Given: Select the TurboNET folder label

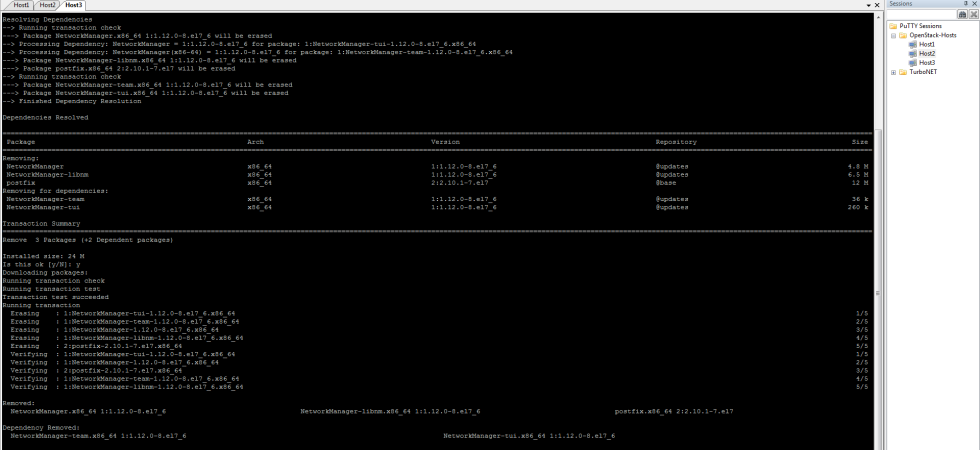Looking at the screenshot, I should [x=923, y=72].
